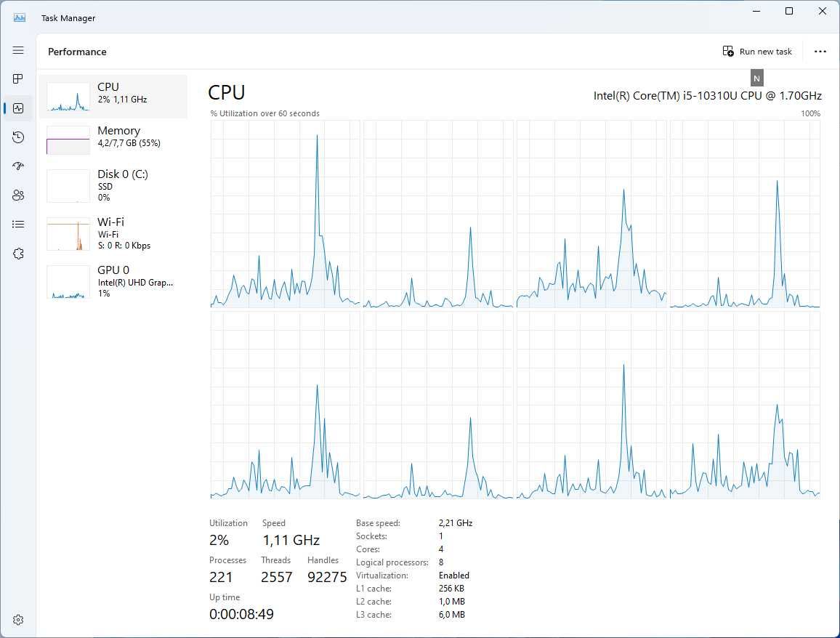The height and width of the screenshot is (638, 840).
Task: Open the three-dot more options menu
Action: point(820,52)
